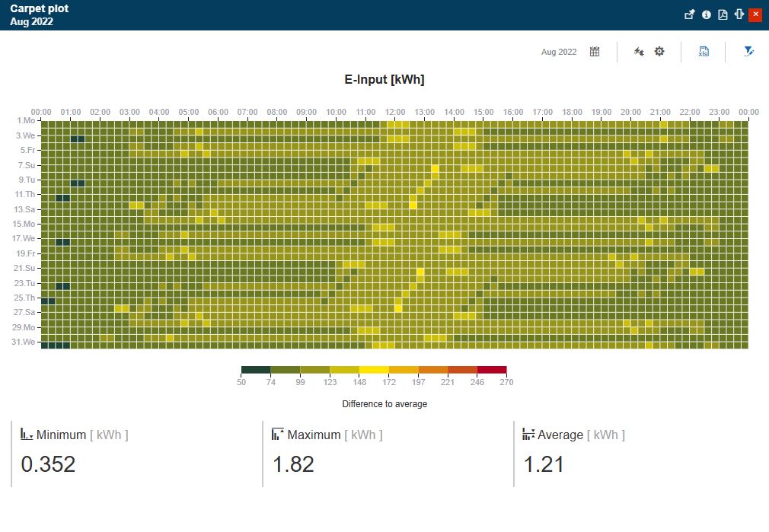Click the Minimum statistic icon
769x532 pixels.
(x=26, y=435)
